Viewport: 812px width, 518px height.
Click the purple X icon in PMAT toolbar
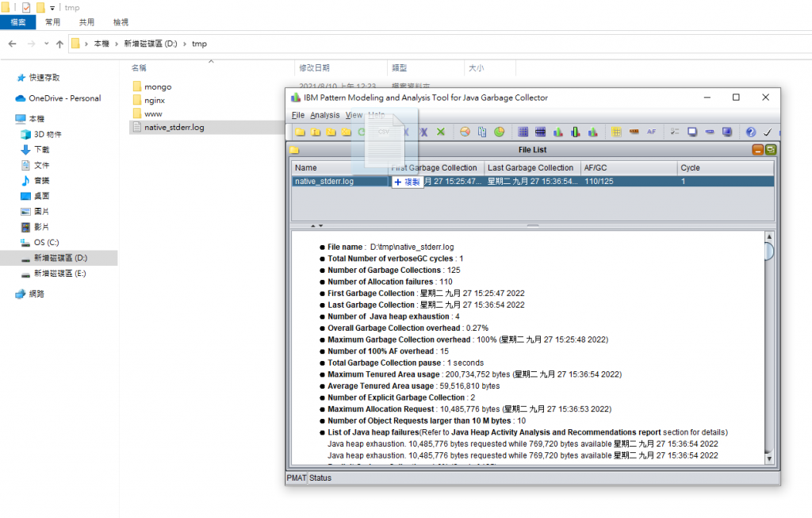point(423,132)
